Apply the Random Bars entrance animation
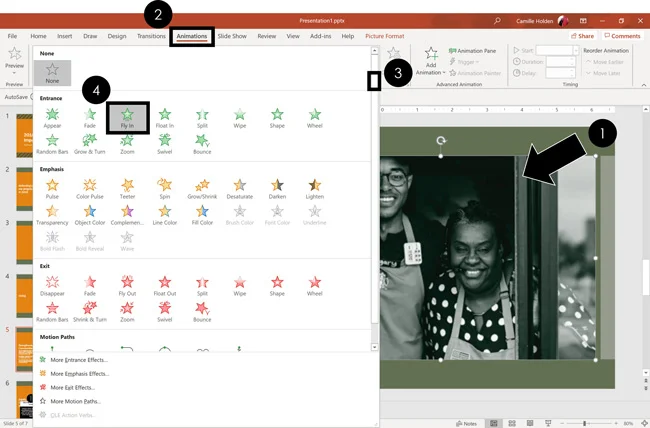Screen dimensions: 650x428 (x=52, y=144)
